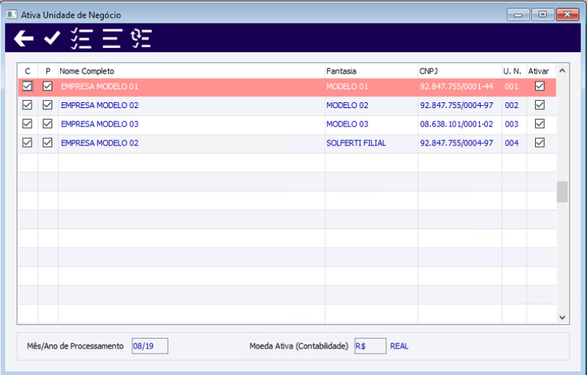
Task: Close the Ativa Unidade de Negócio window
Action: click(567, 15)
